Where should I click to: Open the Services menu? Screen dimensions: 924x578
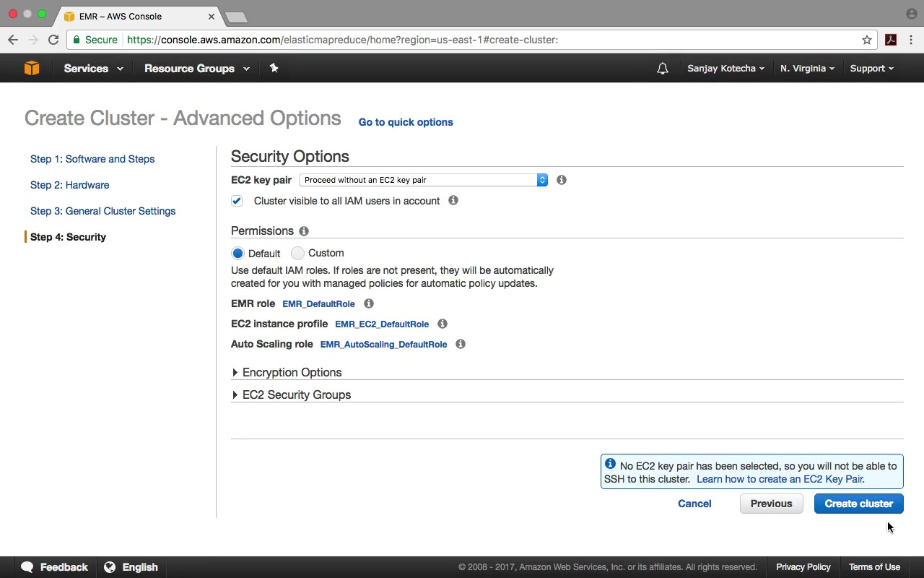(93, 69)
